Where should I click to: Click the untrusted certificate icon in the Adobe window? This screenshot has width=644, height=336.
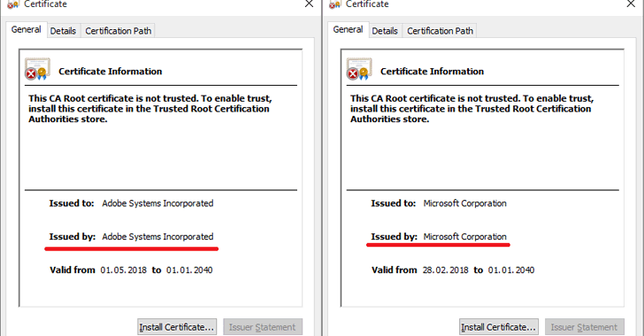coord(37,69)
